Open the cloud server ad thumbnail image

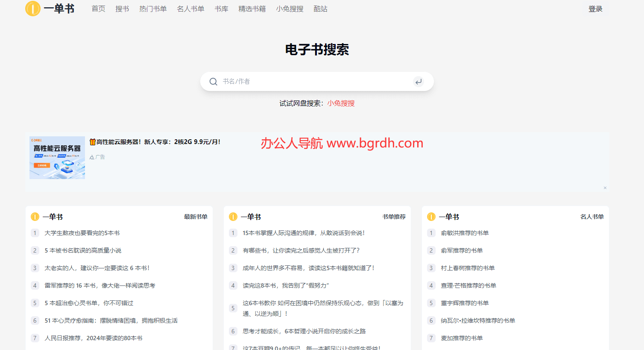click(57, 158)
